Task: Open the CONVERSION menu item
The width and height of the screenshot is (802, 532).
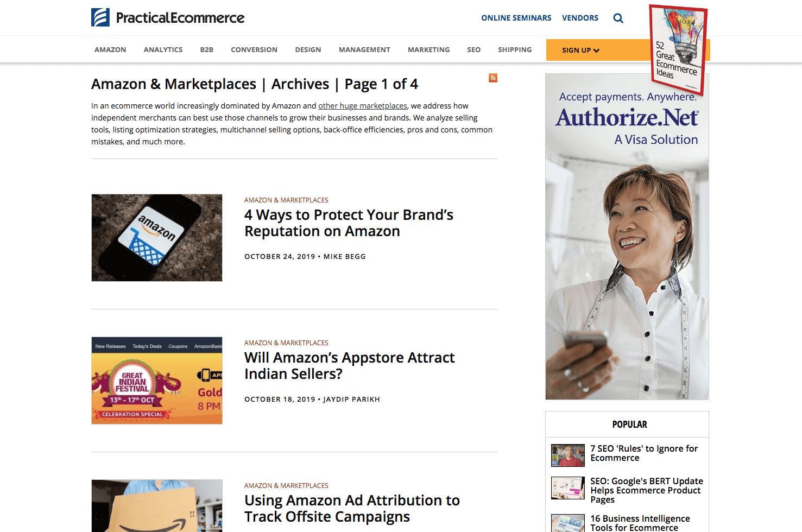Action: (254, 49)
